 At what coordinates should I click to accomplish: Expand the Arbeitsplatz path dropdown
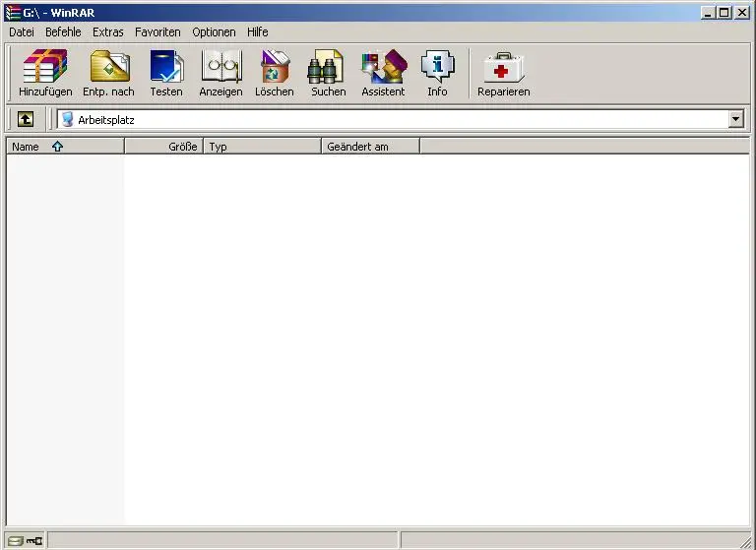[735, 119]
